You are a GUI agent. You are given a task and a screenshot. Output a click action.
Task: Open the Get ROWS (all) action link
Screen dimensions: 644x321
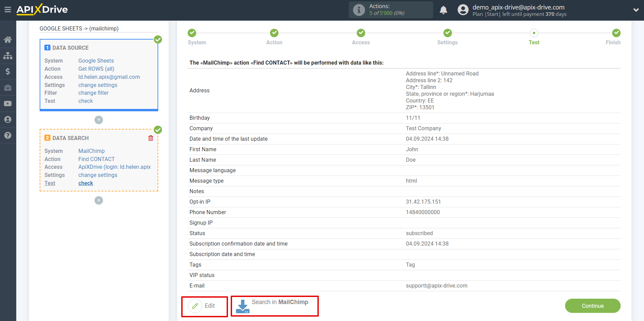pyautogui.click(x=96, y=69)
